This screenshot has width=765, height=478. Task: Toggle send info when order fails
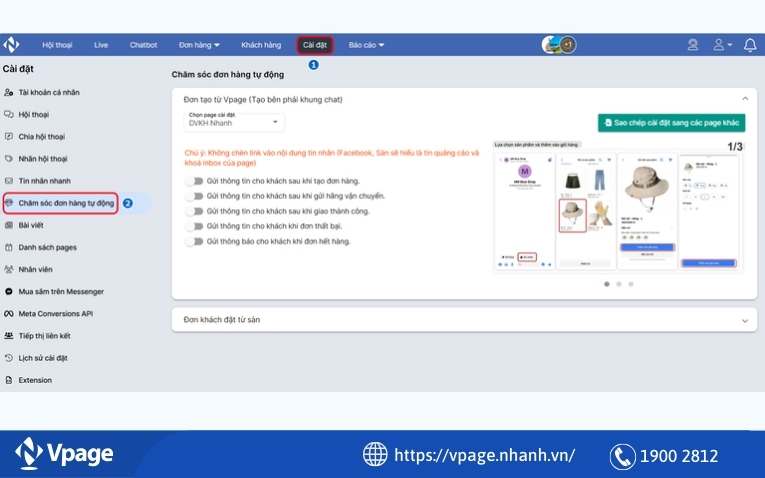point(194,226)
